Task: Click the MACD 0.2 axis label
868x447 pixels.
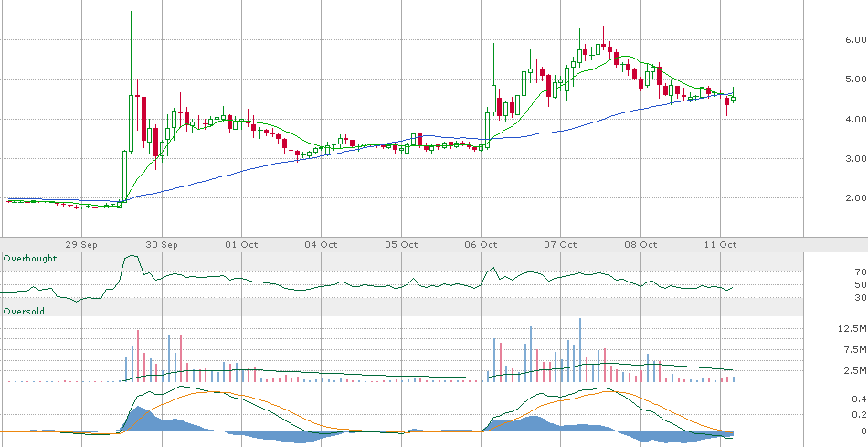Action: [859, 415]
